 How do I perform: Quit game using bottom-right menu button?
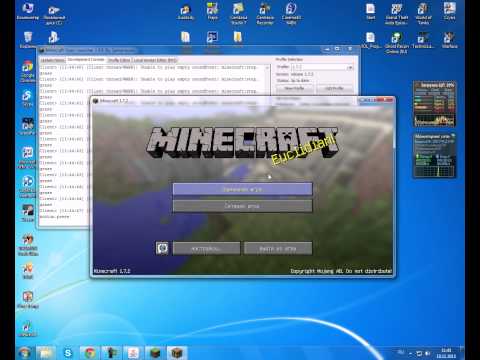278,249
